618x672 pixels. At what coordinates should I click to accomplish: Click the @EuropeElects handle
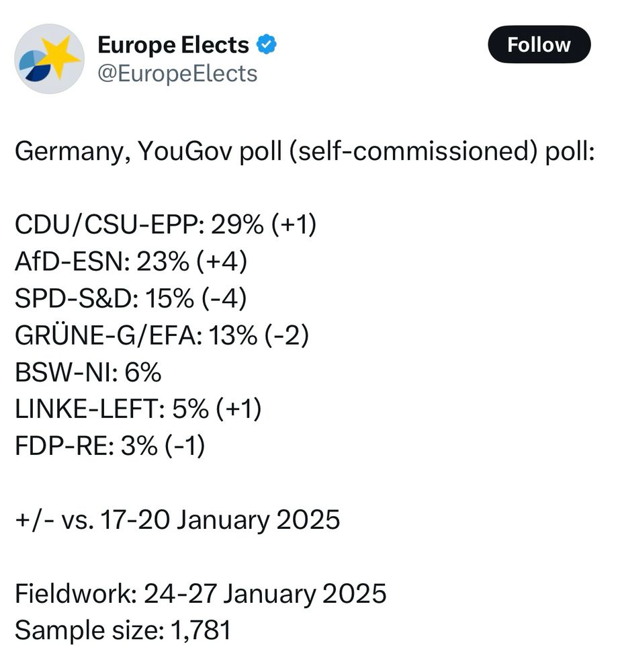click(x=177, y=74)
